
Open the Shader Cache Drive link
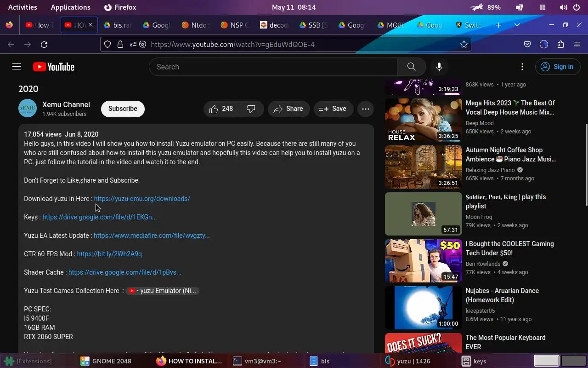click(125, 272)
